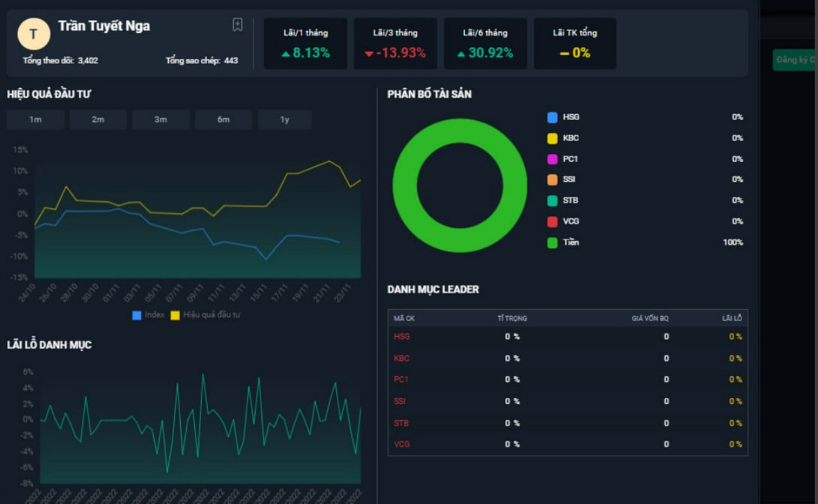Screen dimensions: 818x504
Task: Click the MÃ CK column header
Action: pyautogui.click(x=405, y=318)
